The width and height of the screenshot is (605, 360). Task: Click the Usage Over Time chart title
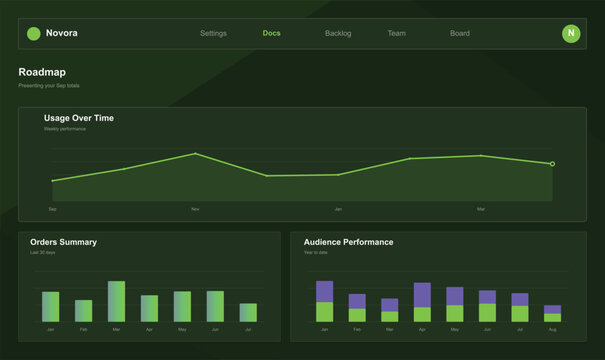79,118
